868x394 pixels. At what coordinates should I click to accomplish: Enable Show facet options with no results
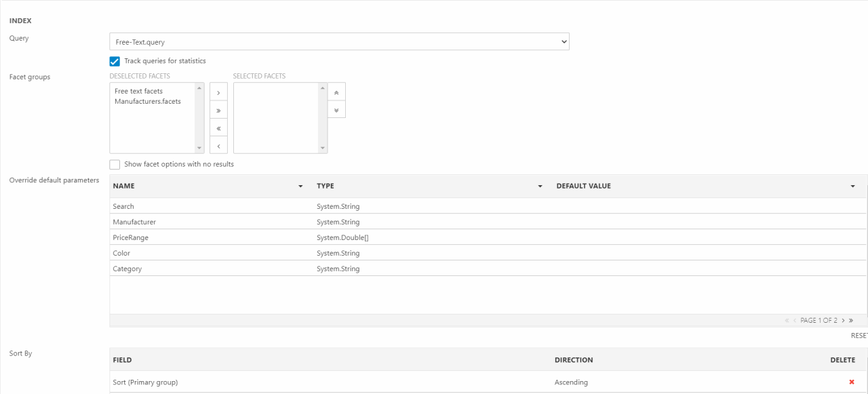click(115, 164)
